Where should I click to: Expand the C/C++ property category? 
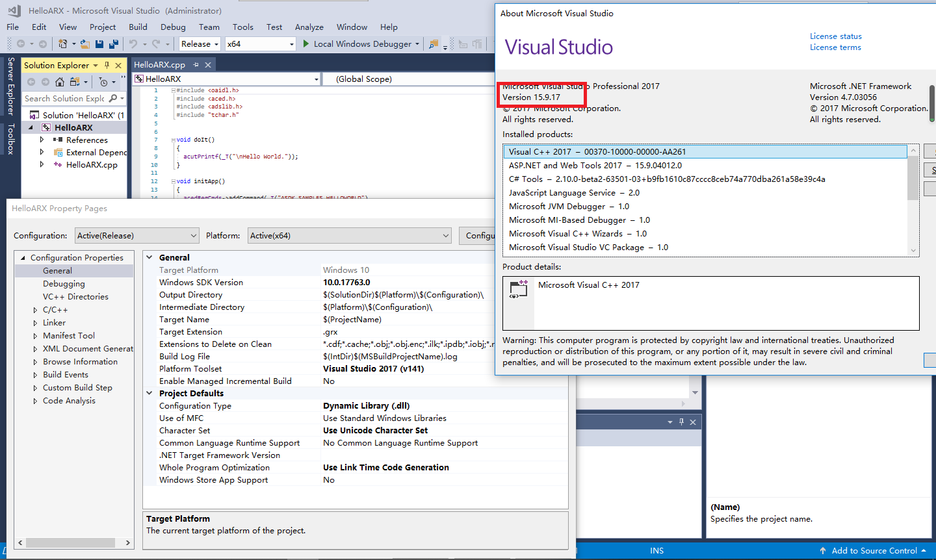35,310
